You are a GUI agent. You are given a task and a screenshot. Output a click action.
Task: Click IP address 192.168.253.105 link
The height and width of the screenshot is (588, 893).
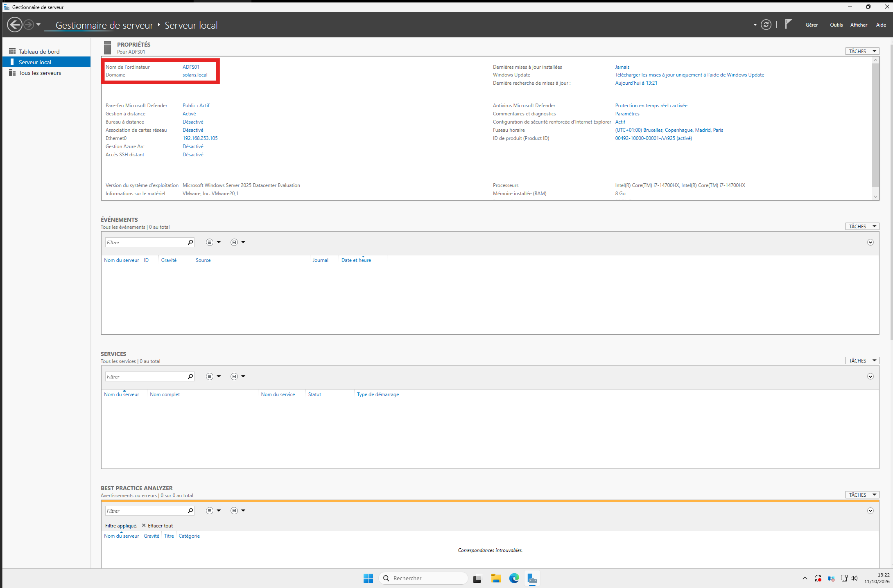pyautogui.click(x=200, y=138)
